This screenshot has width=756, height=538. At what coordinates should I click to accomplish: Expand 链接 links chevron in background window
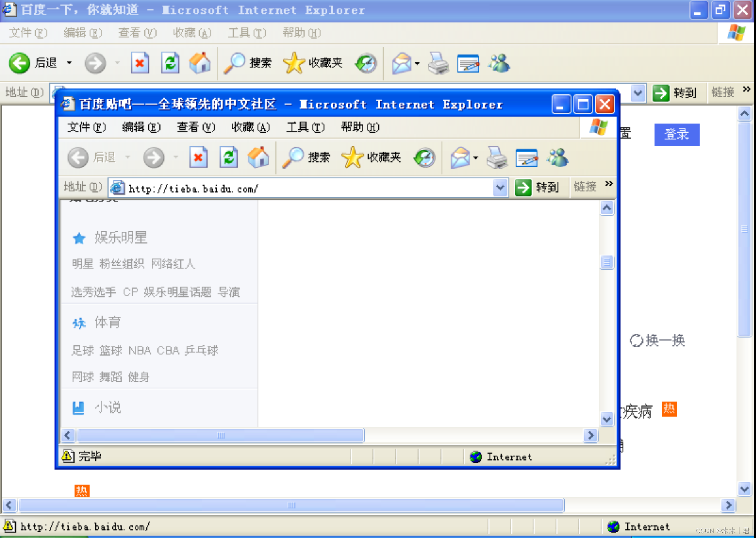[x=746, y=89]
